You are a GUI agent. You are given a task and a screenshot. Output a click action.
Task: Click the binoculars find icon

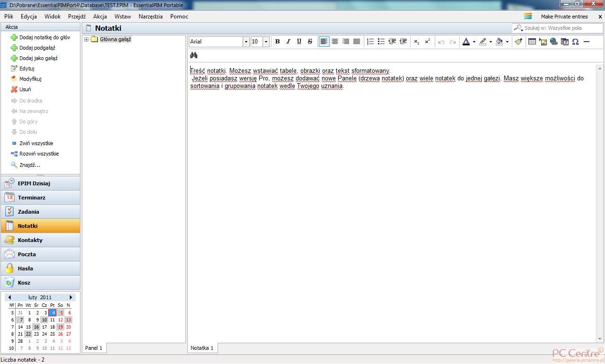click(x=193, y=55)
